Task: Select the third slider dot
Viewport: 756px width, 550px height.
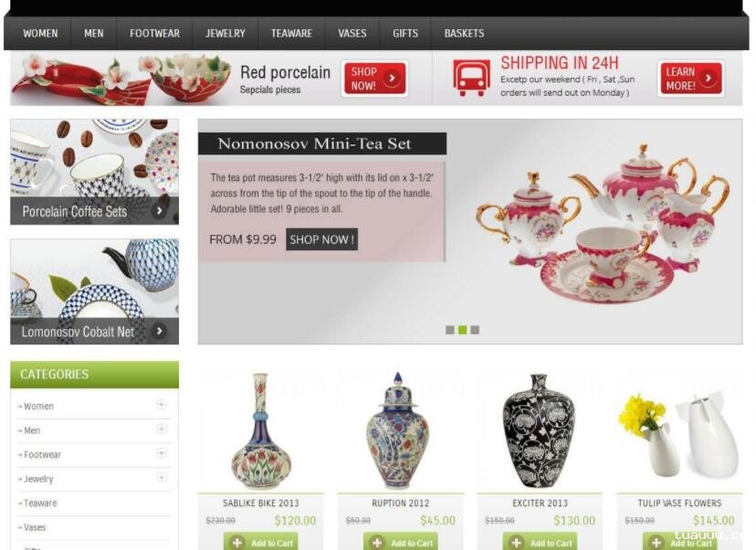Action: point(475,330)
